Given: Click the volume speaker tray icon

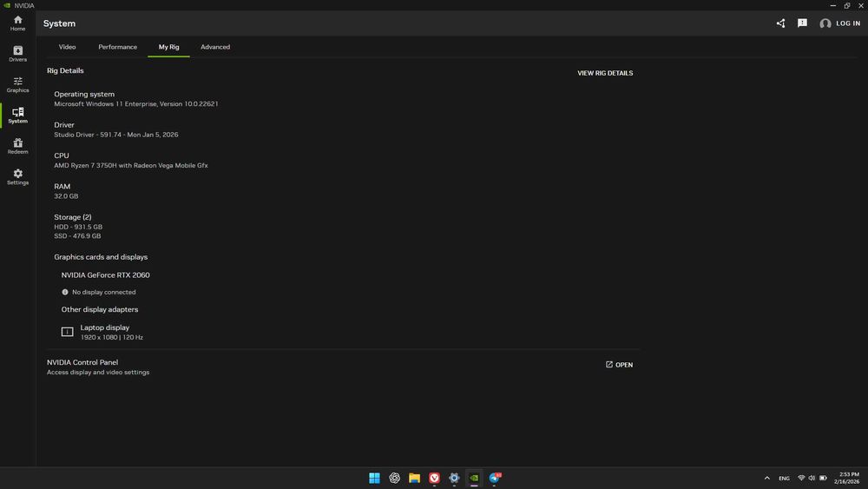Looking at the screenshot, I should (812, 478).
